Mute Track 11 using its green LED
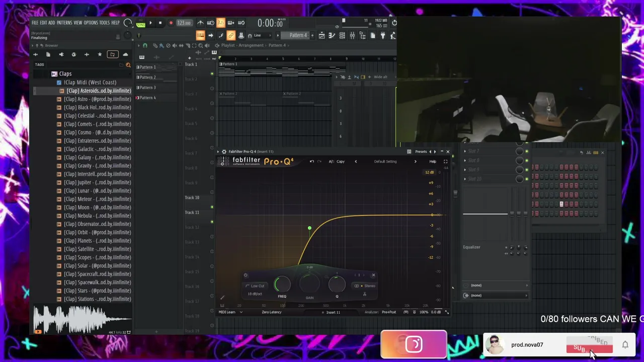 pyautogui.click(x=212, y=222)
